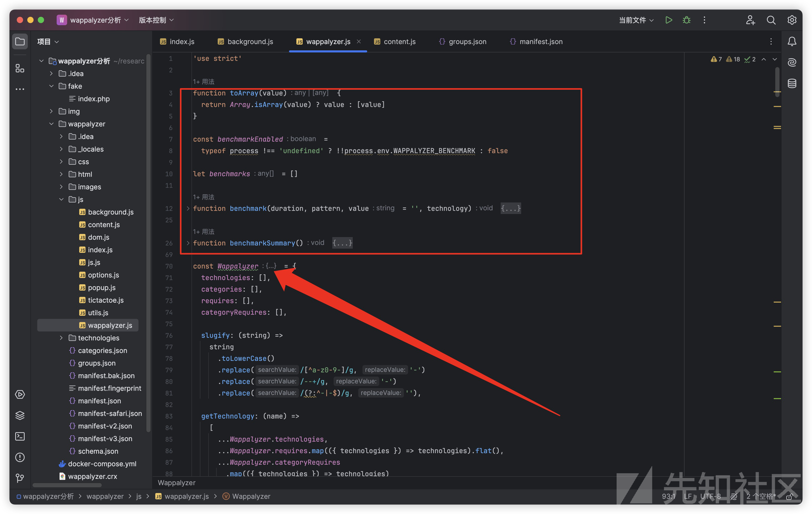This screenshot has width=812, height=514.
Task: Close the wappalyzer.js tab
Action: pyautogui.click(x=359, y=41)
